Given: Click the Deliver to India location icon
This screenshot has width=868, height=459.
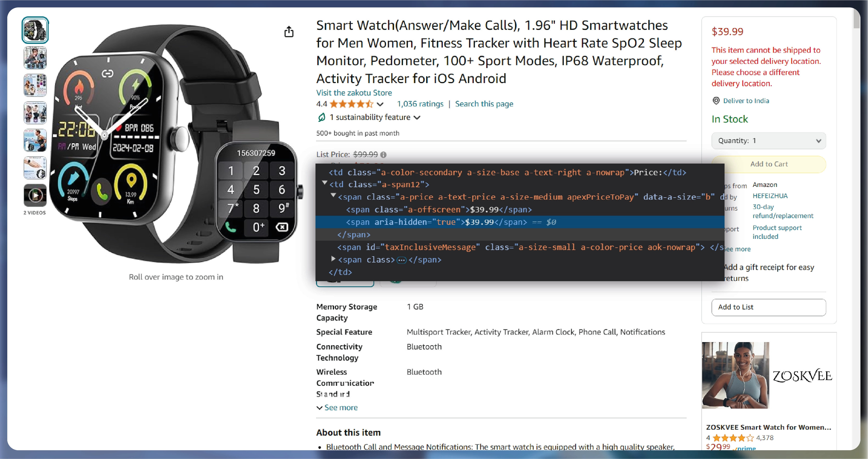Looking at the screenshot, I should pyautogui.click(x=716, y=101).
